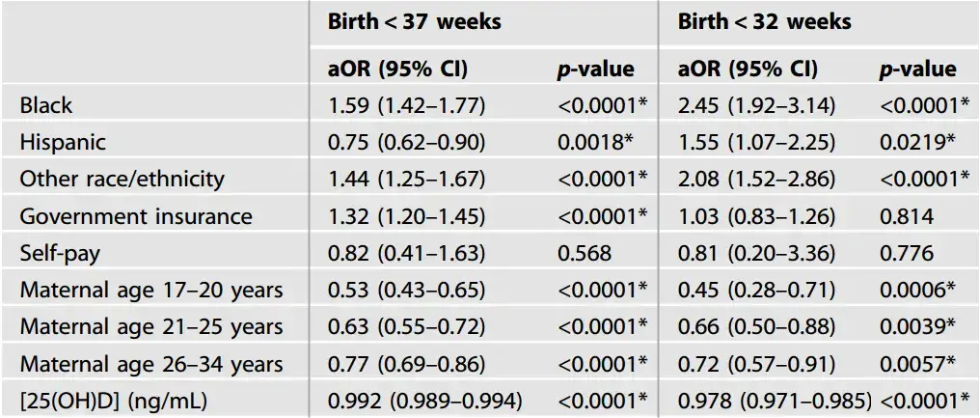This screenshot has width=980, height=418.
Task: Select the p-value 0.0006* cell
Action: click(917, 291)
